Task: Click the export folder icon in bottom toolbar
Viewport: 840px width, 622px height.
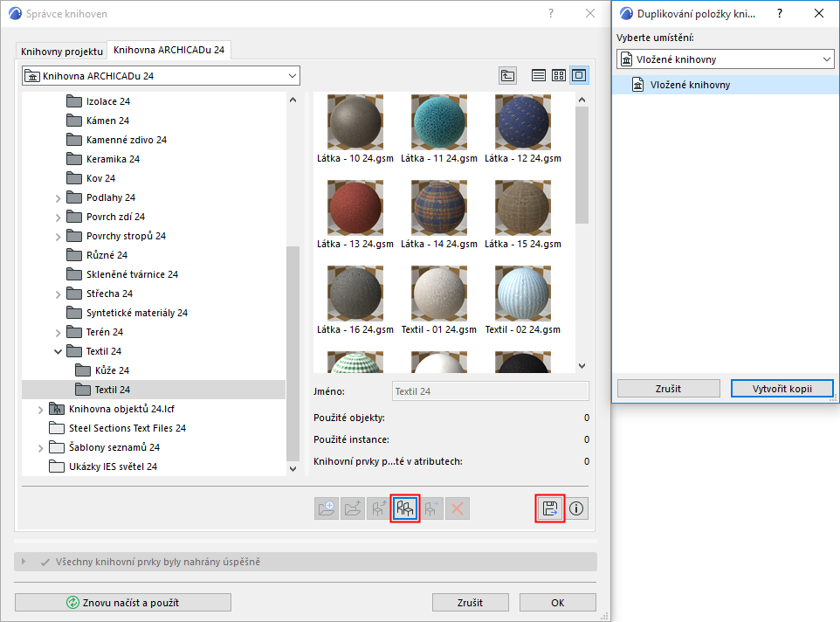Action: [353, 508]
